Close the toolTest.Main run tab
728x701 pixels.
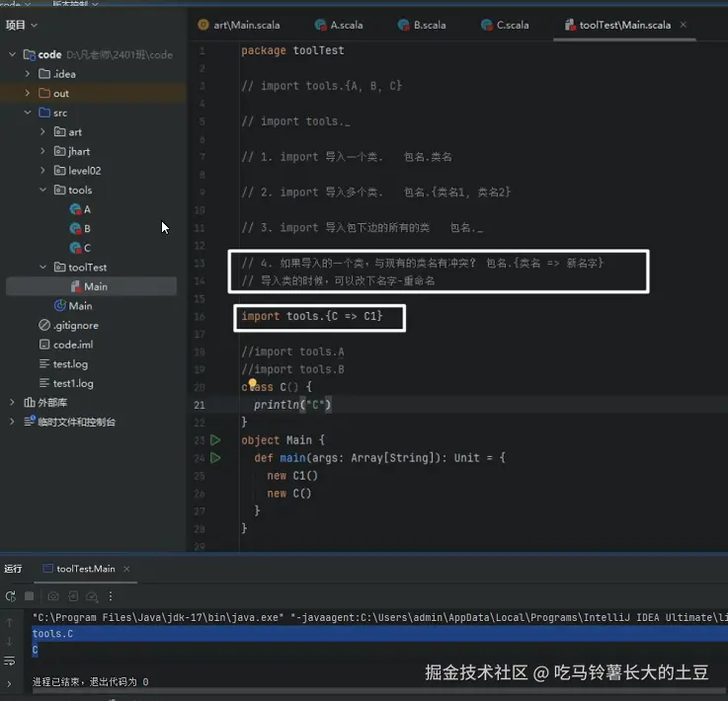click(126, 569)
